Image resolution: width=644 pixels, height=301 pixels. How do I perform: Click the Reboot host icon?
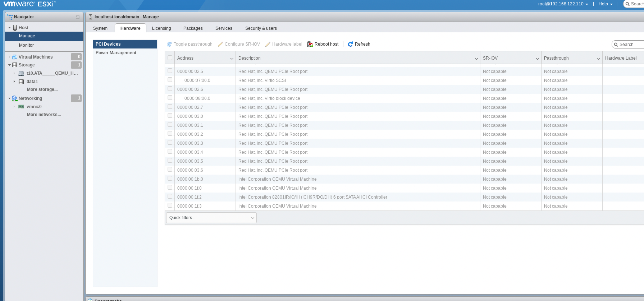tap(310, 44)
